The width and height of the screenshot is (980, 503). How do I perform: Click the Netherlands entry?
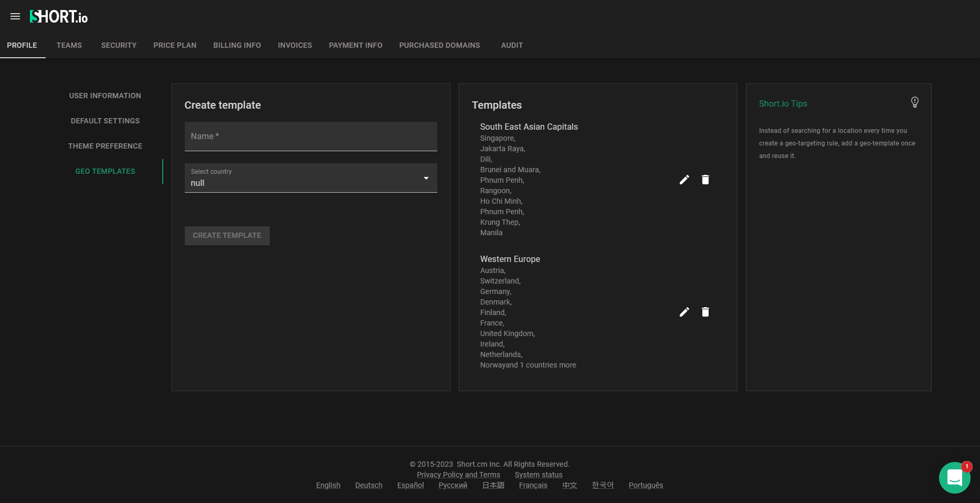coord(501,354)
